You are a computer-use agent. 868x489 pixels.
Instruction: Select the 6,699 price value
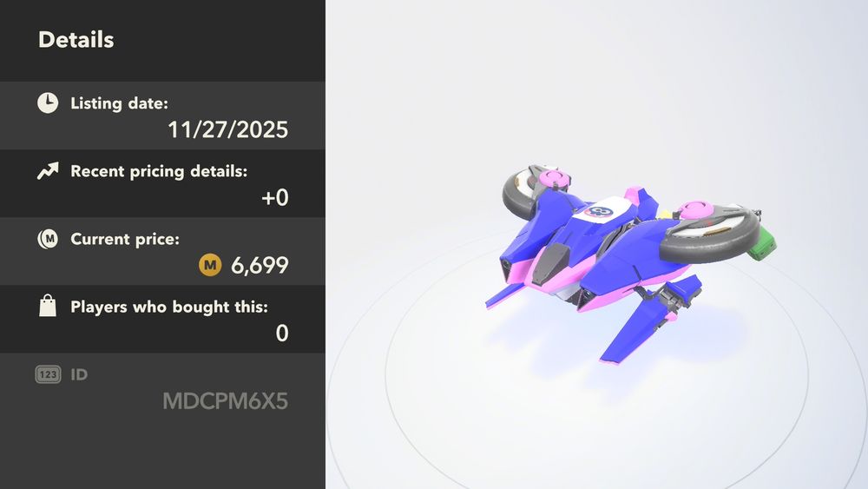260,266
